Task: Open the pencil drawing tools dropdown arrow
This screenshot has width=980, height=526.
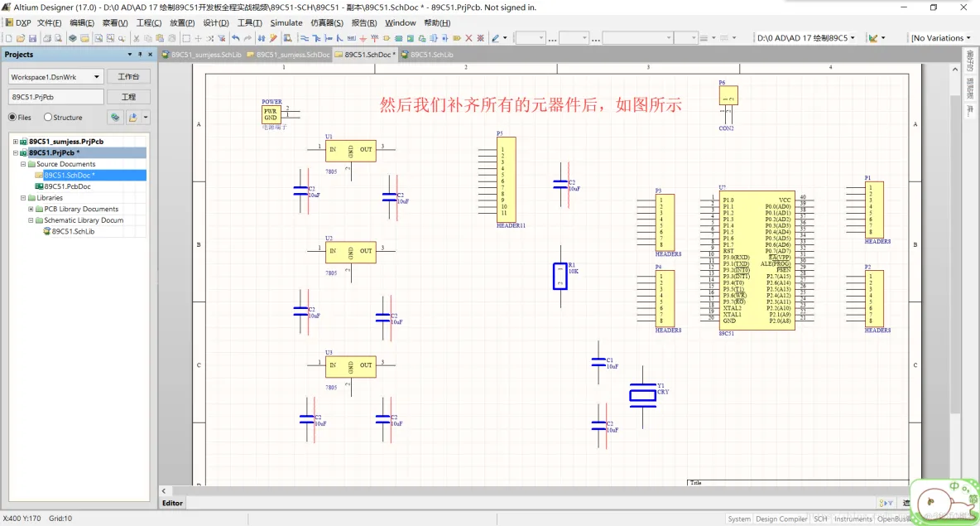Action: click(505, 38)
